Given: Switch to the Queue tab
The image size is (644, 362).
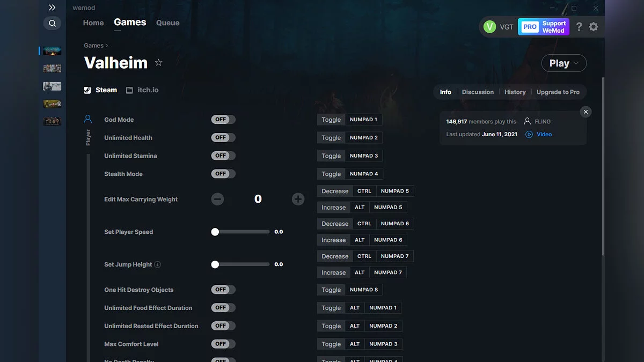Looking at the screenshot, I should [x=167, y=23].
